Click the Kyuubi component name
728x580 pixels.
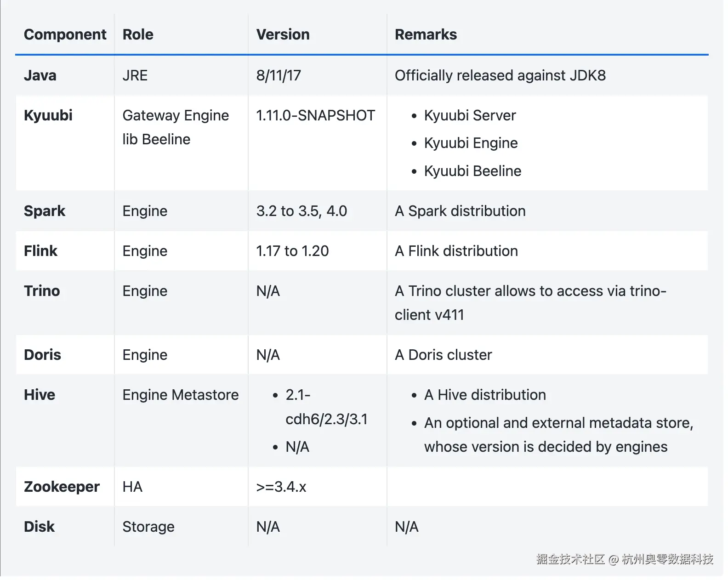coord(48,115)
